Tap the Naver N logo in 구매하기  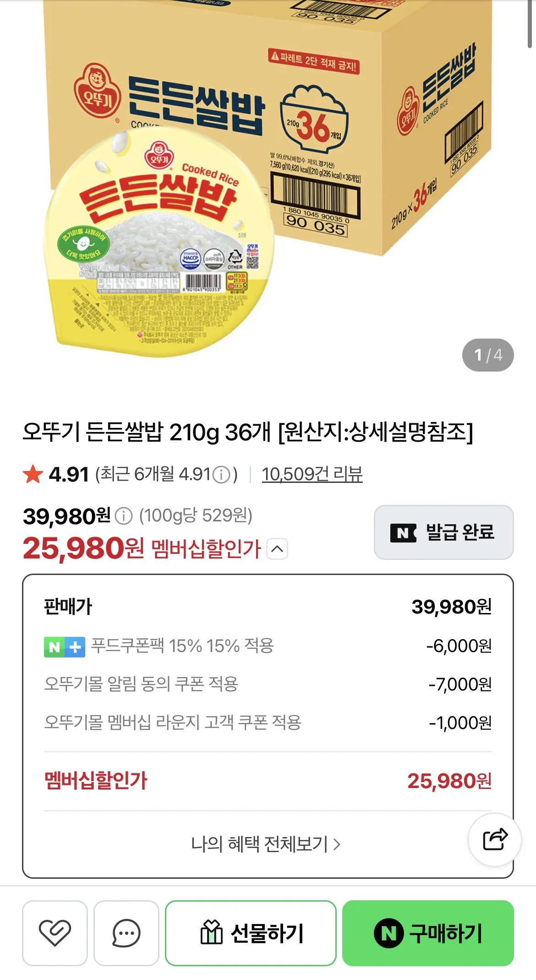388,933
